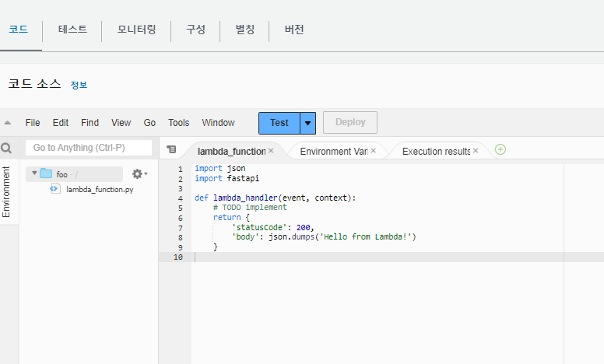Collapse the foo folder tree arrow
The width and height of the screenshot is (604, 364).
click(34, 173)
